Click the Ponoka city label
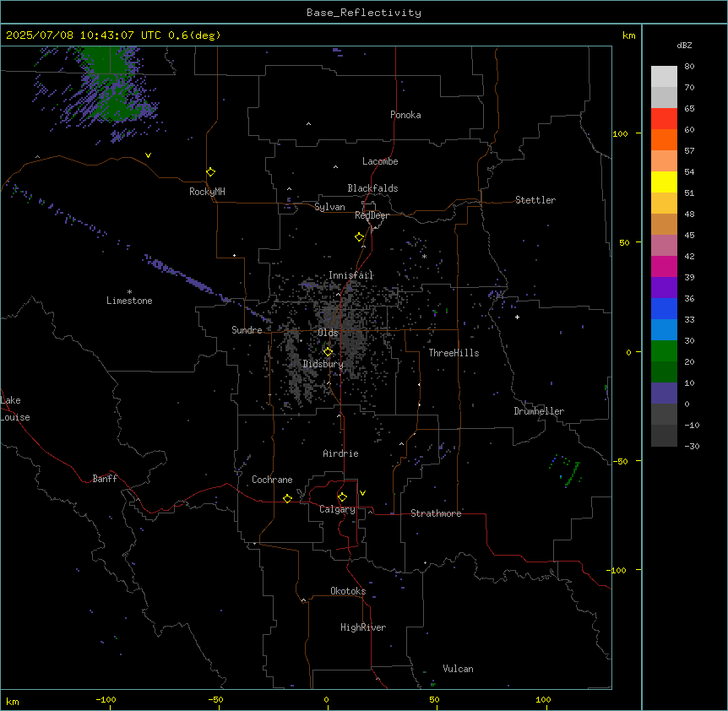This screenshot has width=728, height=711. (x=405, y=115)
